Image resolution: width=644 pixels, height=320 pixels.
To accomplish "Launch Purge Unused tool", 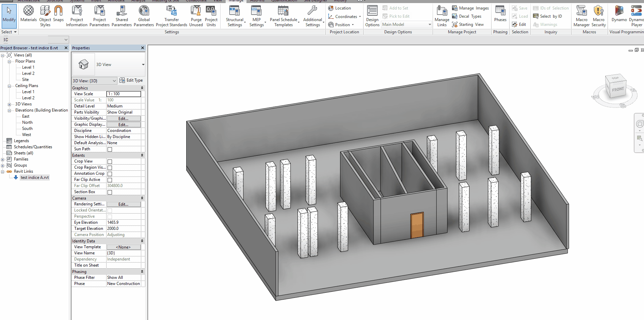I will click(x=196, y=15).
